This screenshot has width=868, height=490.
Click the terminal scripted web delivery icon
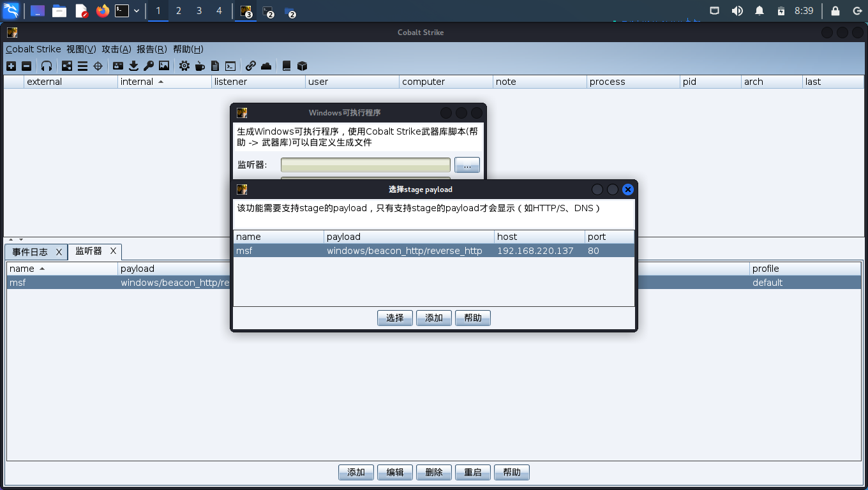point(230,66)
